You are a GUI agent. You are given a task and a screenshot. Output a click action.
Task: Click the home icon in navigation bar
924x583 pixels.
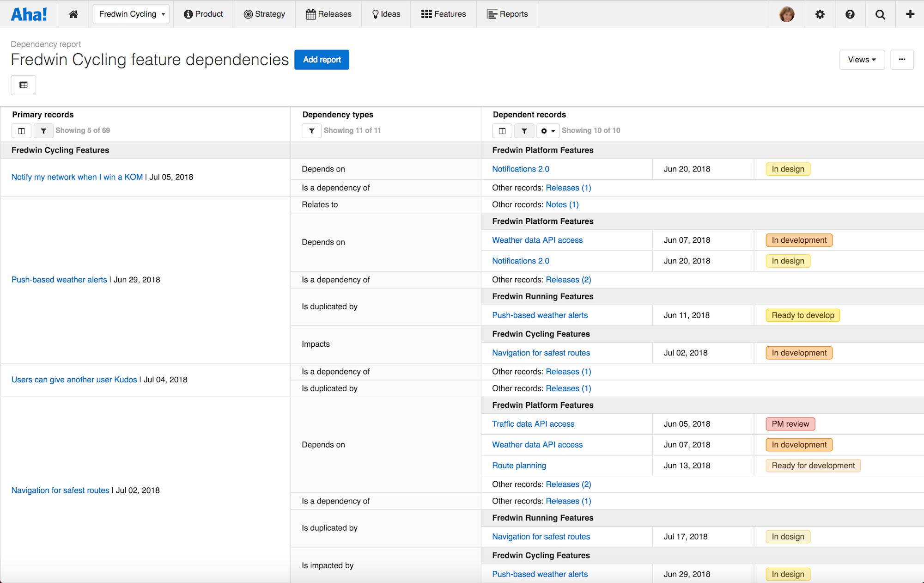73,14
